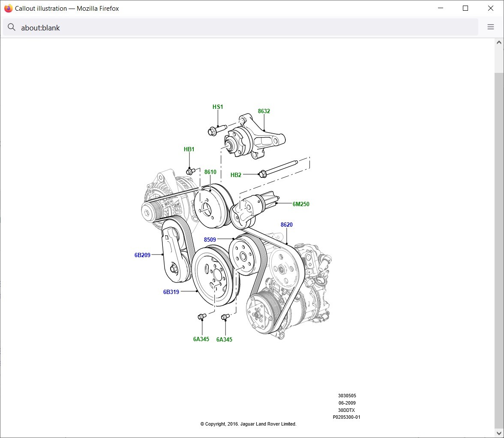
Task: Click the 6B209 tensioner callout label
Action: click(143, 255)
